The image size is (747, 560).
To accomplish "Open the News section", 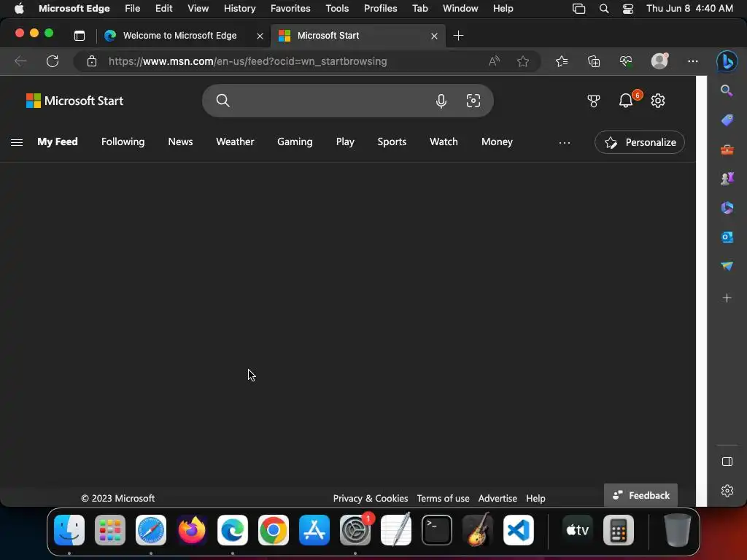I will click(x=180, y=142).
